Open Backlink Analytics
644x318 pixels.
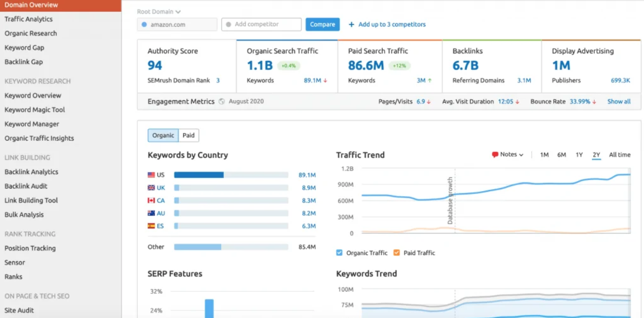tap(31, 172)
